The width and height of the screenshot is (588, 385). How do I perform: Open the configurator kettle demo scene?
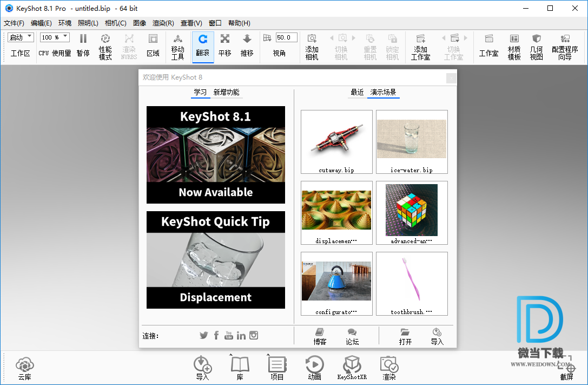coord(337,284)
